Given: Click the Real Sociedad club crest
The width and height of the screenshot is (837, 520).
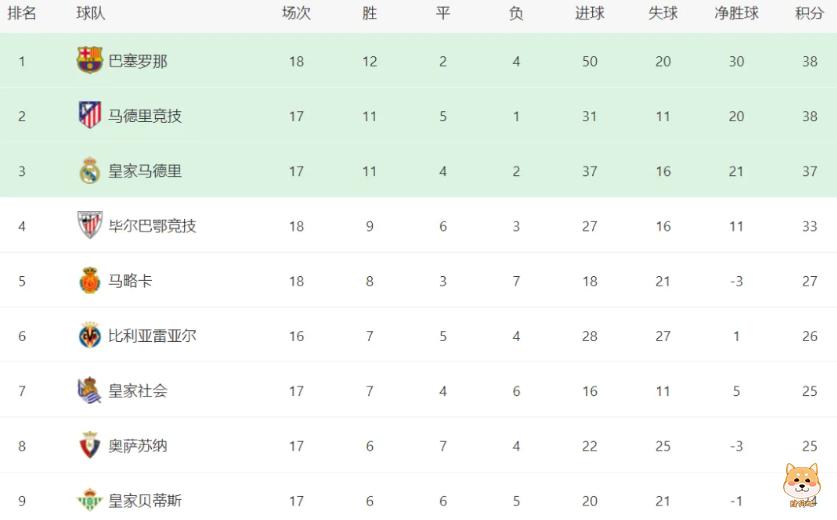Looking at the screenshot, I should pyautogui.click(x=90, y=391).
